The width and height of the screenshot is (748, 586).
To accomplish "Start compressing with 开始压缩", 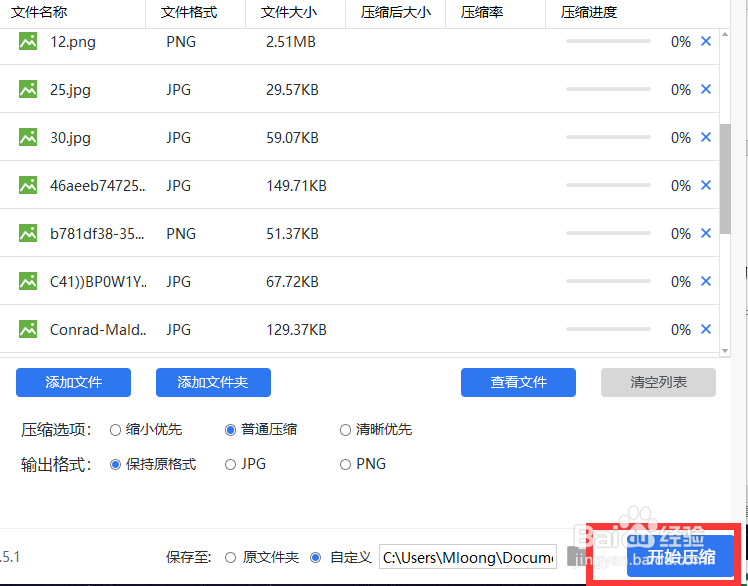I will 681,556.
